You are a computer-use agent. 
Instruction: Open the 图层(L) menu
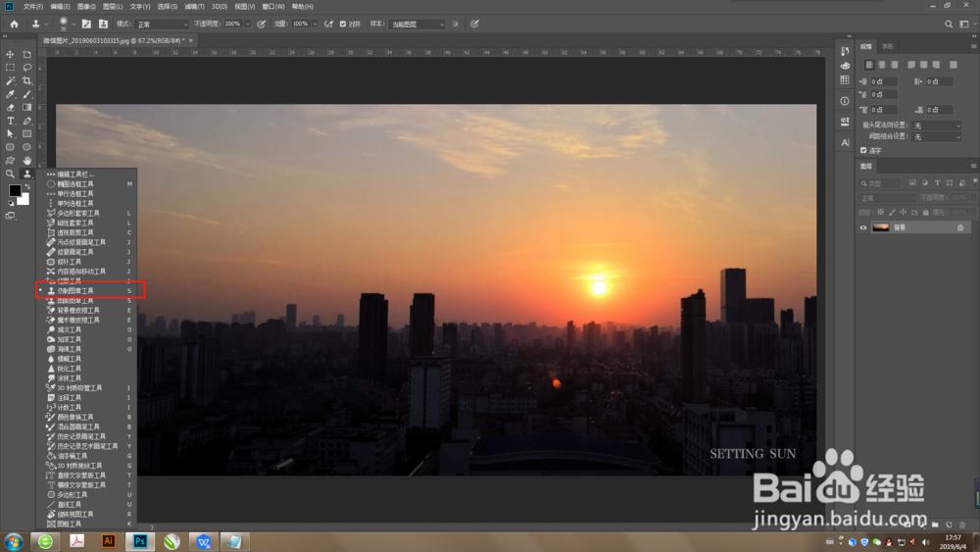113,6
